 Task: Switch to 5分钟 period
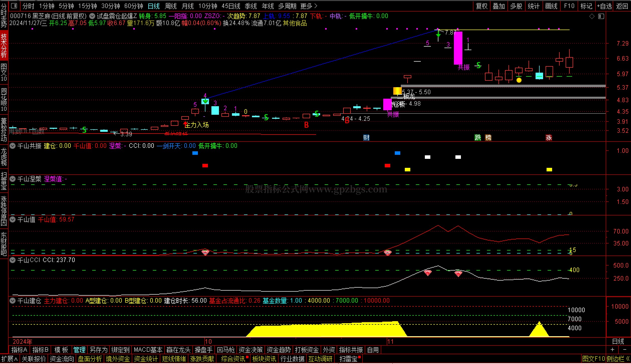(66, 6)
